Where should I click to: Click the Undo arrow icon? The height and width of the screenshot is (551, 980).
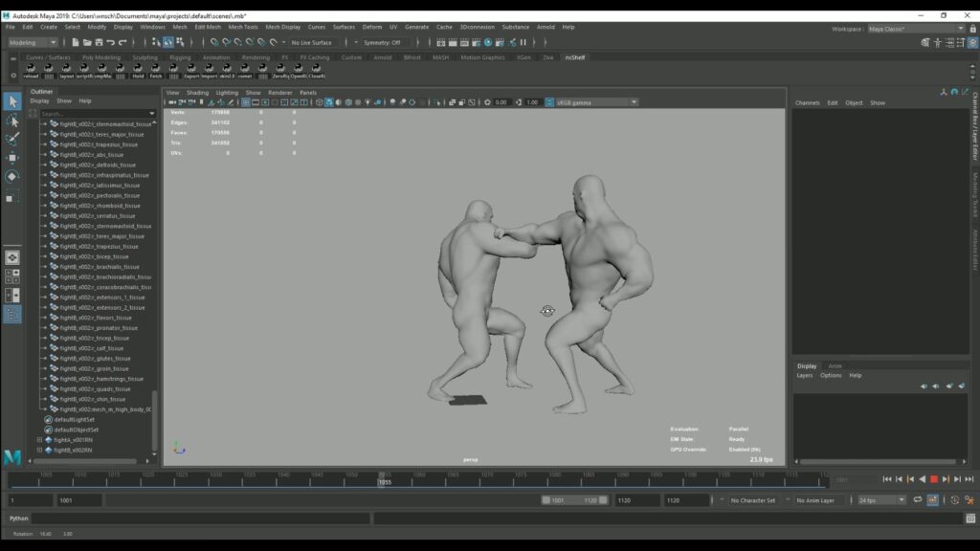(111, 42)
